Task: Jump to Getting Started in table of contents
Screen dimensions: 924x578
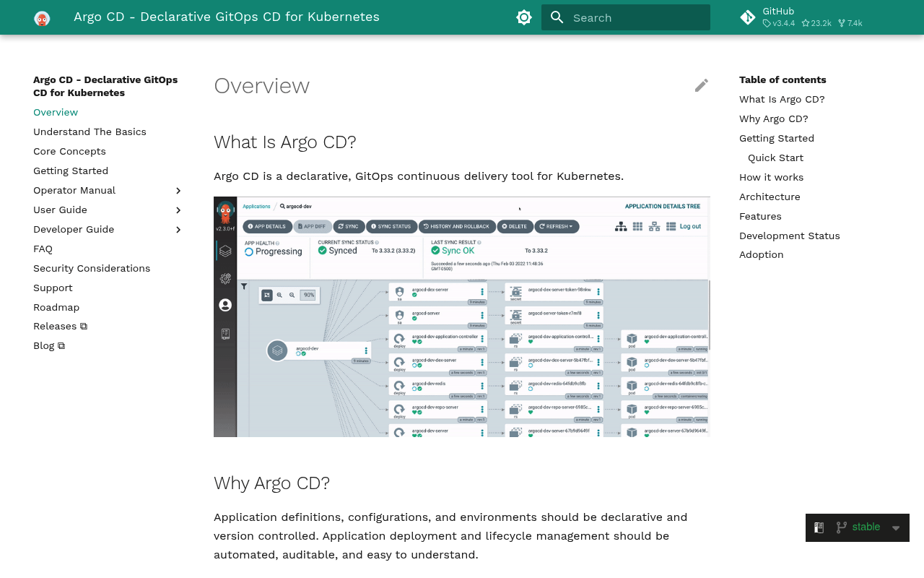Action: tap(777, 138)
